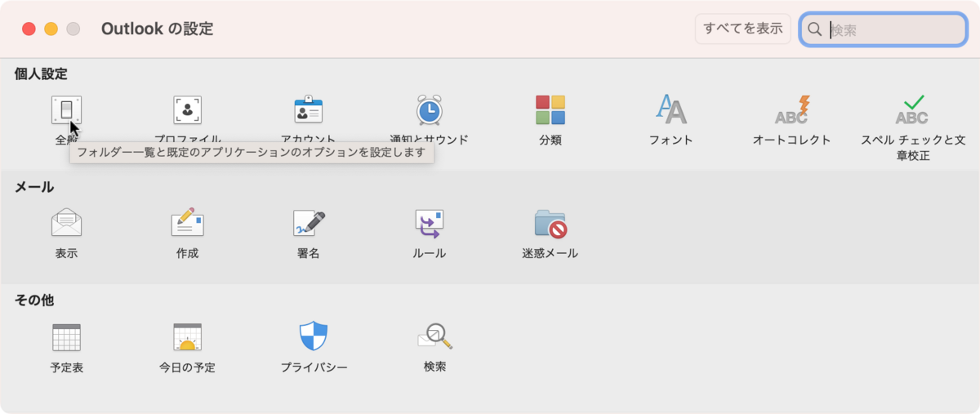Open the 検索 settings icon in その他
The image size is (980, 414).
[434, 336]
